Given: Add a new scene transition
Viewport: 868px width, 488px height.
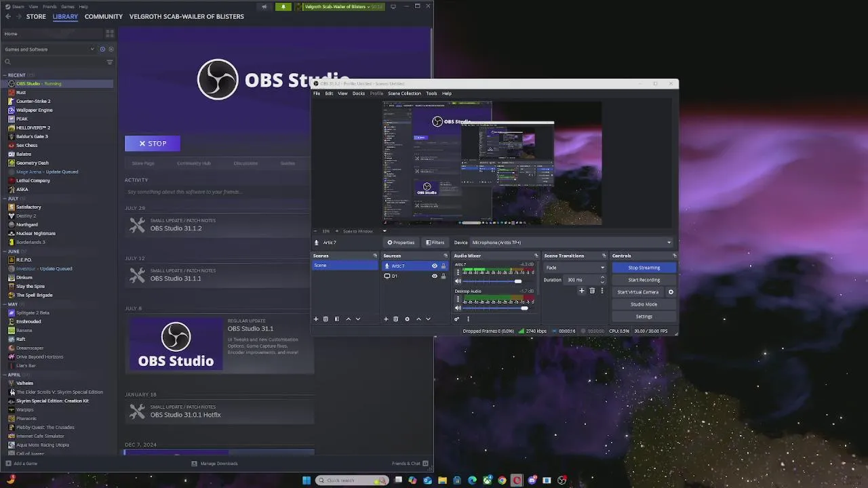Looking at the screenshot, I should click(581, 291).
